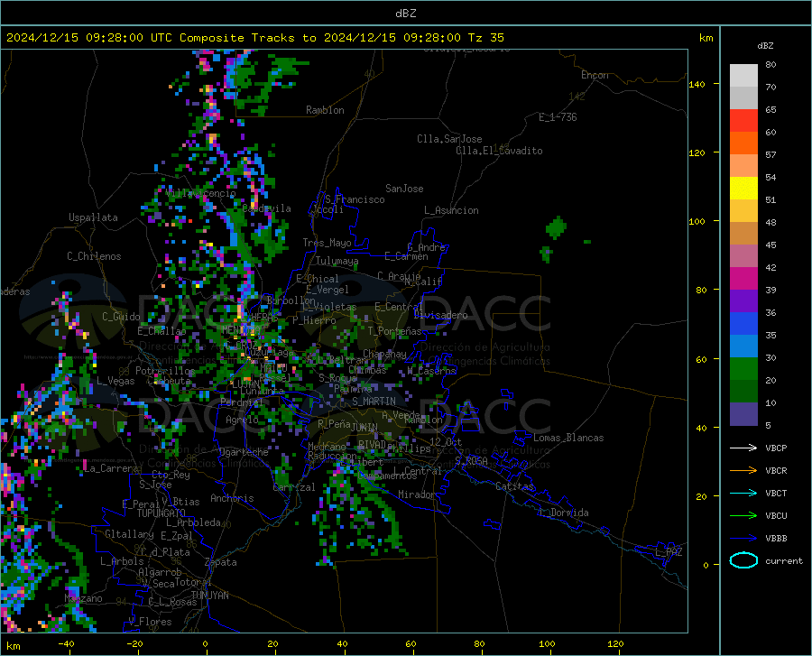Screen dimensions: 812x656
Task: Click the 'Anchoris' map label
Action: coord(232,499)
